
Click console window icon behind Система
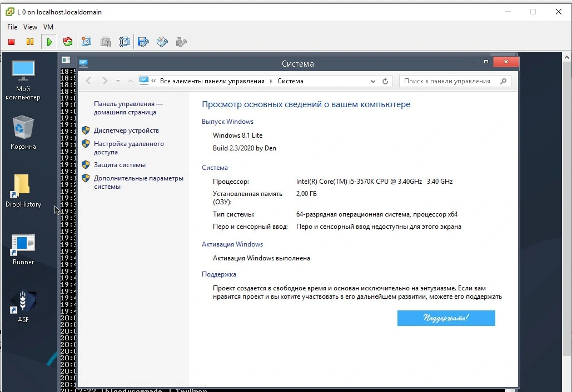point(66,60)
